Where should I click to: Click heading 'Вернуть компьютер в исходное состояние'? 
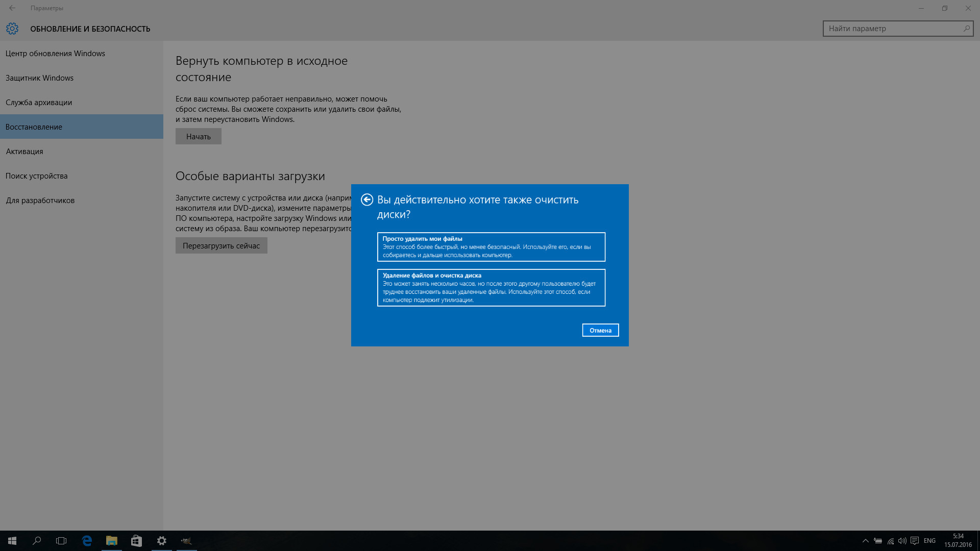point(261,69)
